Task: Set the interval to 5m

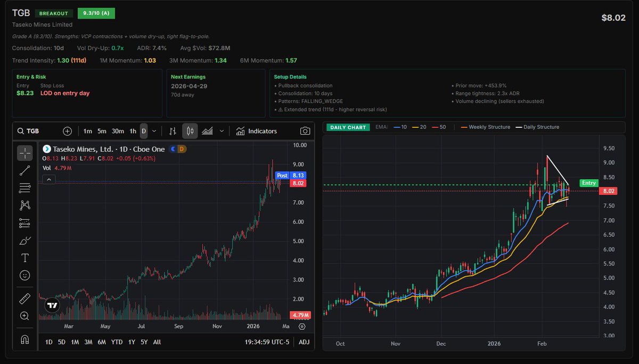Action: point(102,131)
